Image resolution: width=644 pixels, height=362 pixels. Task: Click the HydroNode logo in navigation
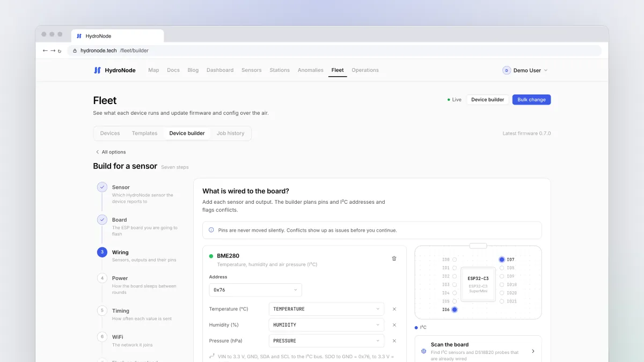114,70
